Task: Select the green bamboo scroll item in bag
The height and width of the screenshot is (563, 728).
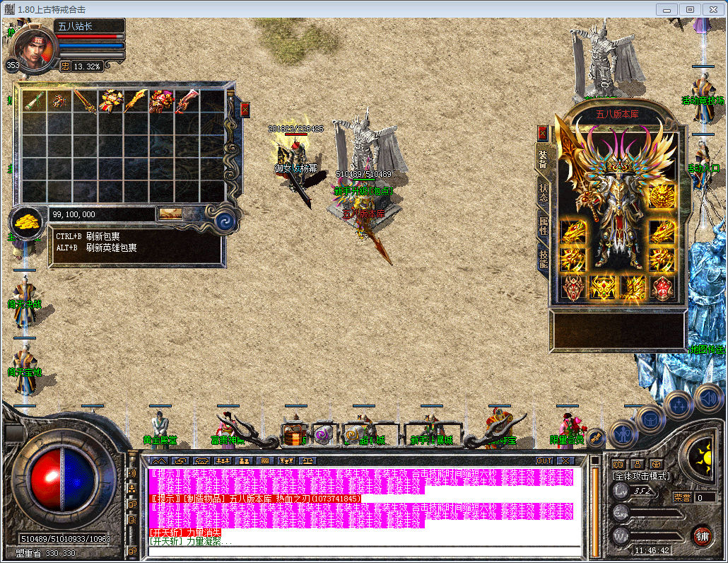Action: point(34,101)
